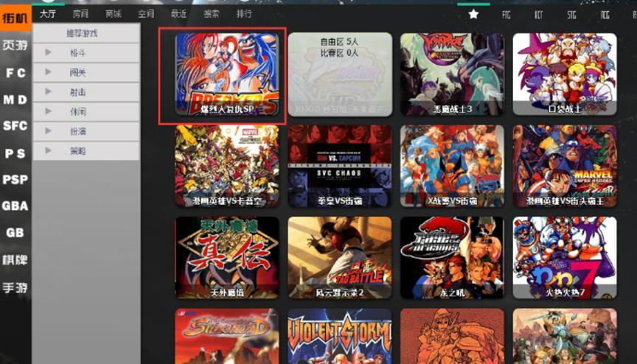Open the 漫画英雄VS卡普空 game
637x364 pixels.
tap(227, 166)
